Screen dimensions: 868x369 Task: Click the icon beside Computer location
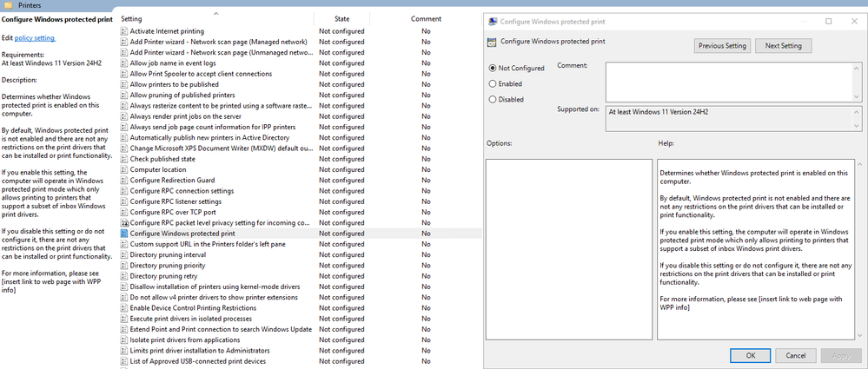tap(124, 170)
